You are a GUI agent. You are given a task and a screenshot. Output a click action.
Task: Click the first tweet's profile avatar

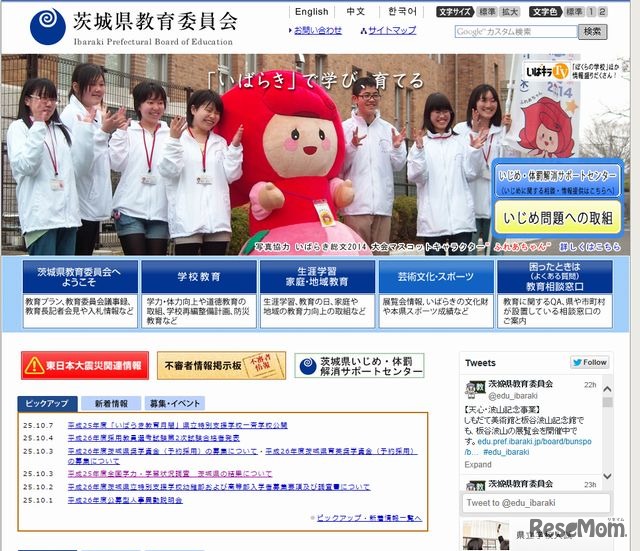pyautogui.click(x=475, y=389)
